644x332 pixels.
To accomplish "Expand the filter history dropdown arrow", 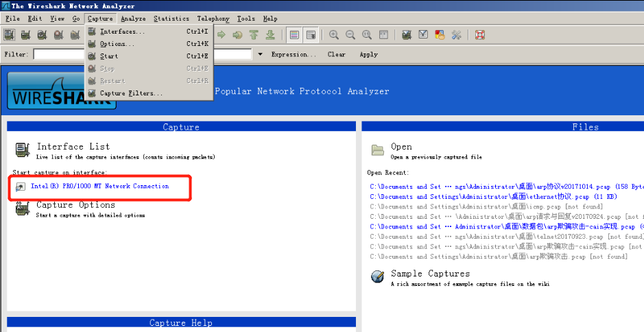I will point(260,54).
